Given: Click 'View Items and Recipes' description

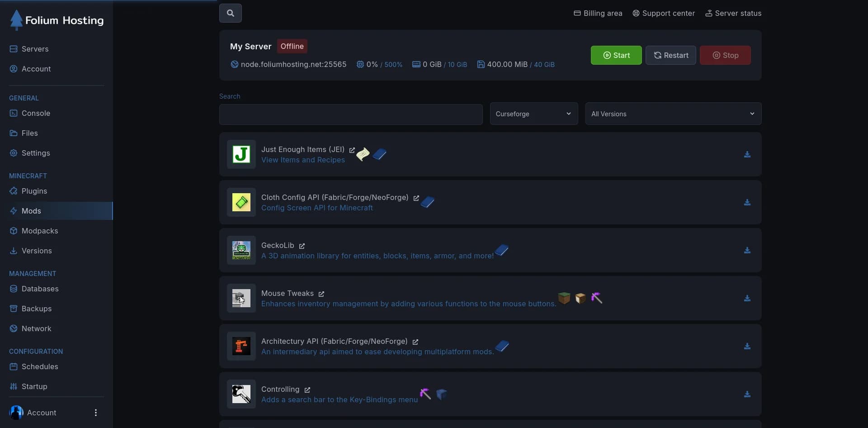Looking at the screenshot, I should pyautogui.click(x=303, y=160).
